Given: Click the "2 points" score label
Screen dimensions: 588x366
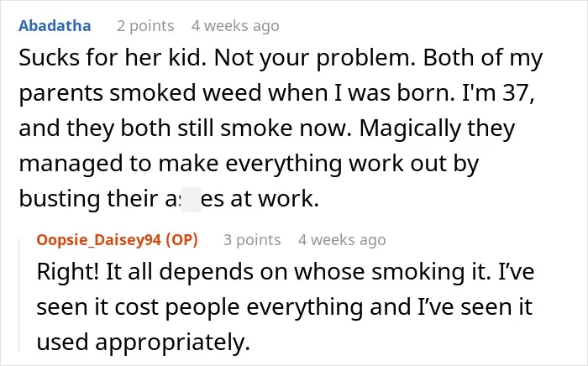Looking at the screenshot, I should pyautogui.click(x=145, y=26).
